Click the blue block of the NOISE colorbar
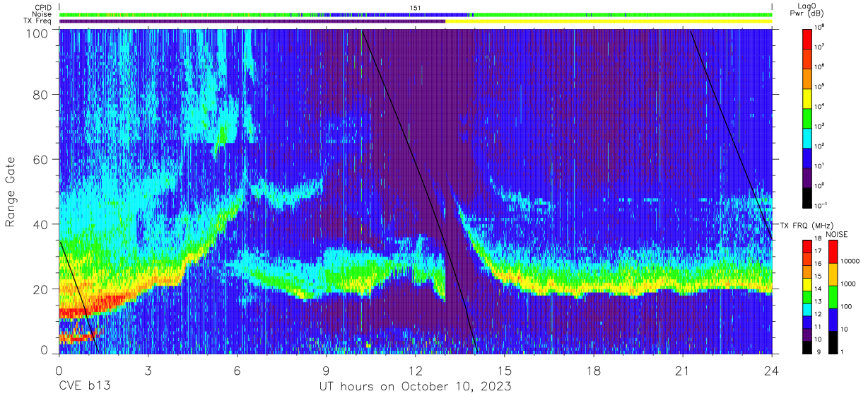The image size is (868, 401). pos(833,319)
